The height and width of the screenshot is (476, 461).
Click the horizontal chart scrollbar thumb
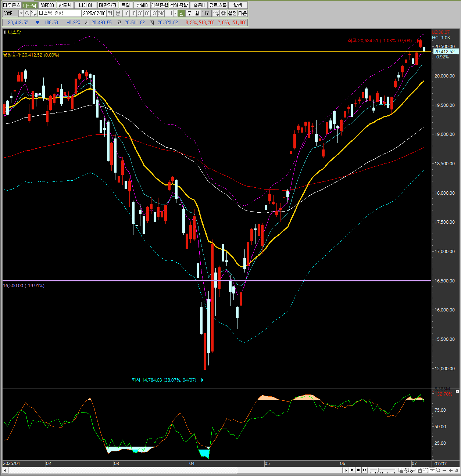pos(290,470)
